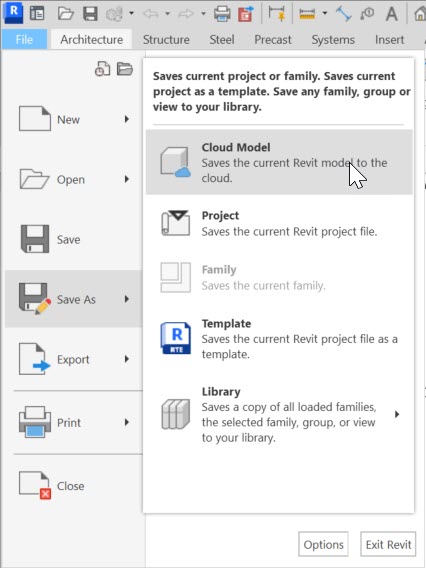426x568 pixels.
Task: Switch to the Structure ribbon tab
Action: tap(166, 39)
